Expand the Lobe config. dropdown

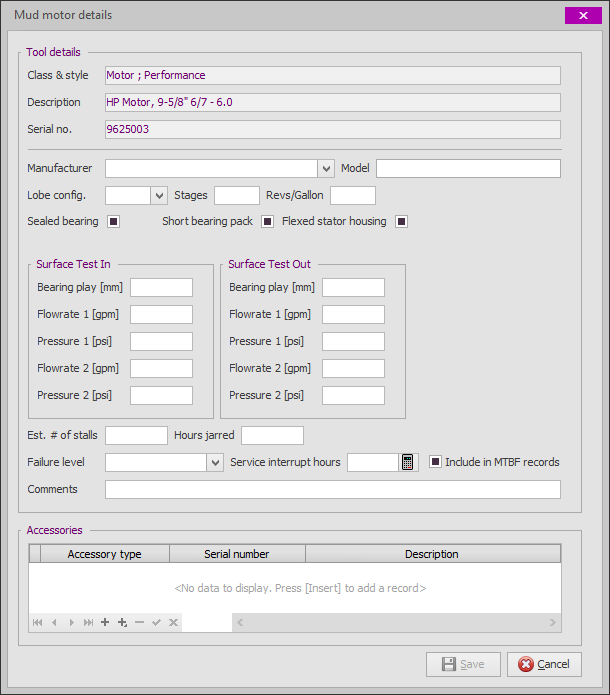pyautogui.click(x=159, y=195)
